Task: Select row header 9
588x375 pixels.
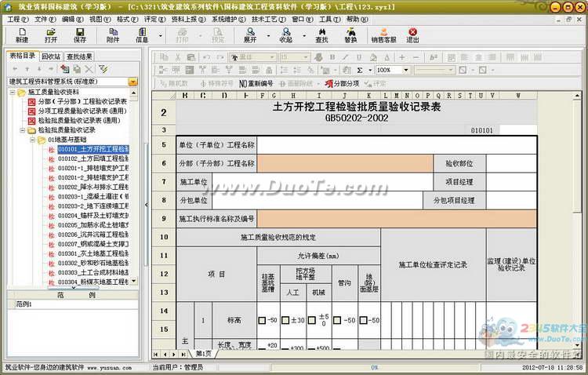Action: click(164, 218)
